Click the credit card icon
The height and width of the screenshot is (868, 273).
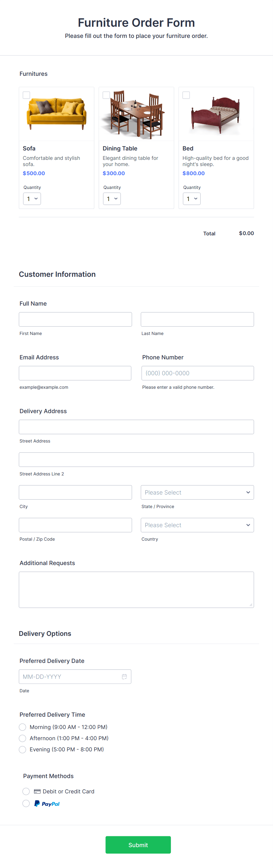point(37,791)
